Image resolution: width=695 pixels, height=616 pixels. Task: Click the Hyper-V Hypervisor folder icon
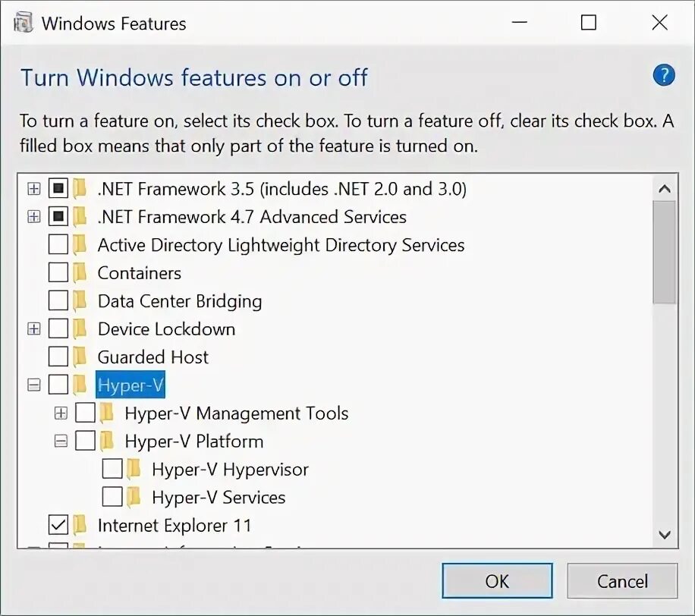tap(134, 470)
